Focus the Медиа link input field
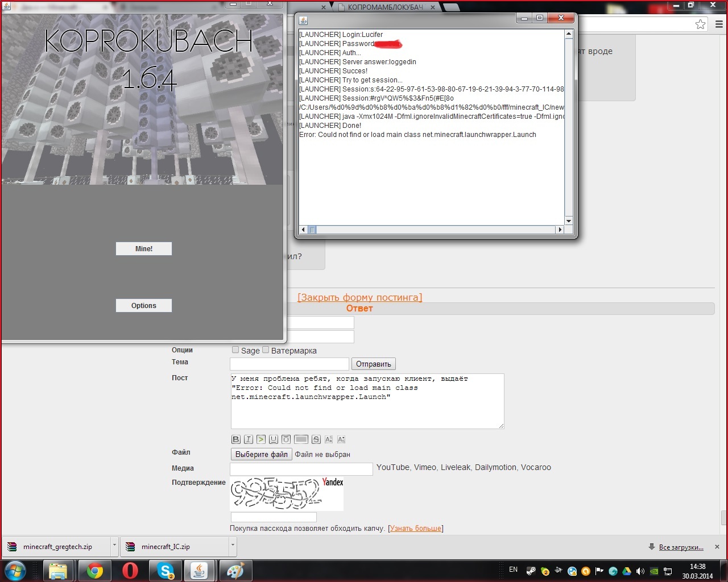Viewport: 728px width, 582px height. (301, 469)
